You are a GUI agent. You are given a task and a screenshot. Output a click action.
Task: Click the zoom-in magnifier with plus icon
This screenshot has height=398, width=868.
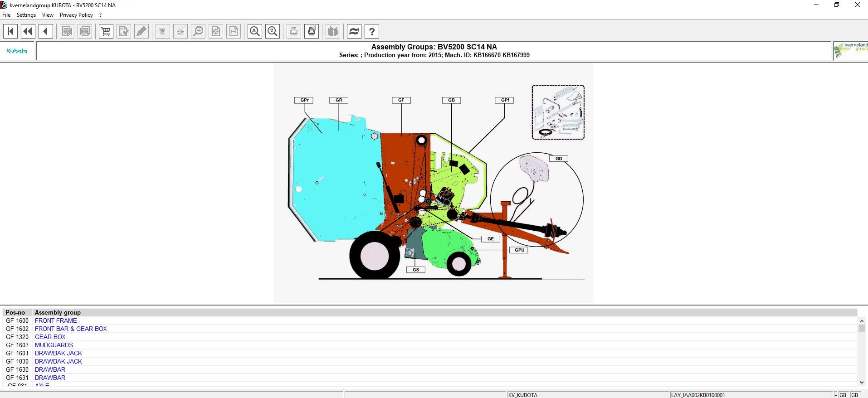(198, 31)
